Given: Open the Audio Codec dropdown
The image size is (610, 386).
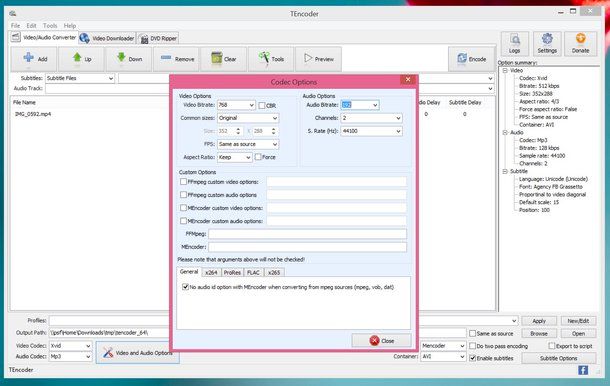Looking at the screenshot, I should coord(70,356).
